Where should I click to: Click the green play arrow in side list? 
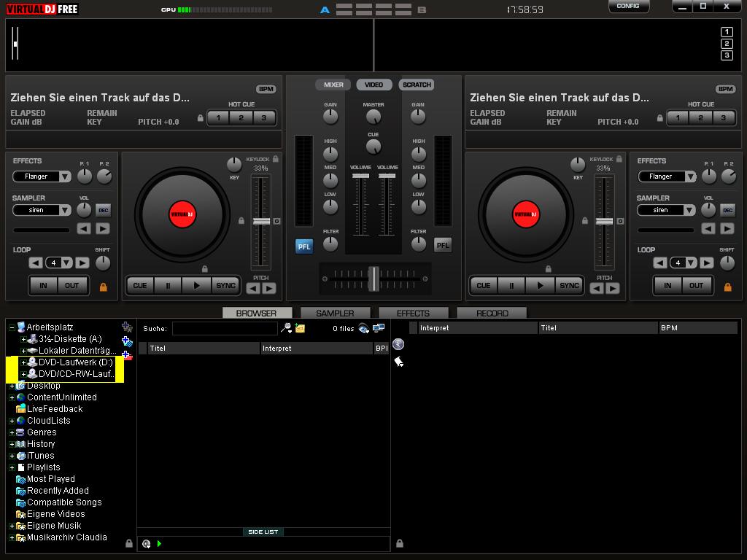point(159,543)
